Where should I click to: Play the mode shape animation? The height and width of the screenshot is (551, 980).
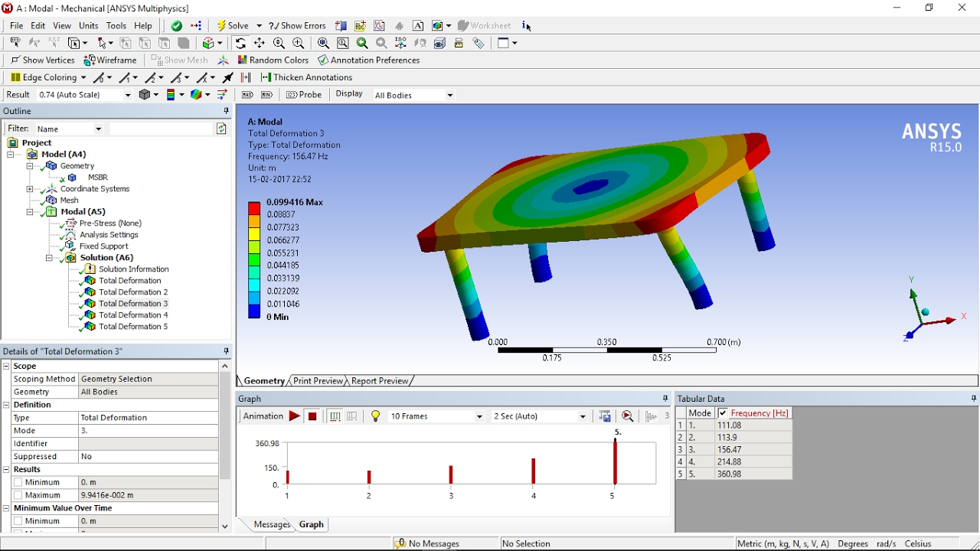(x=294, y=416)
